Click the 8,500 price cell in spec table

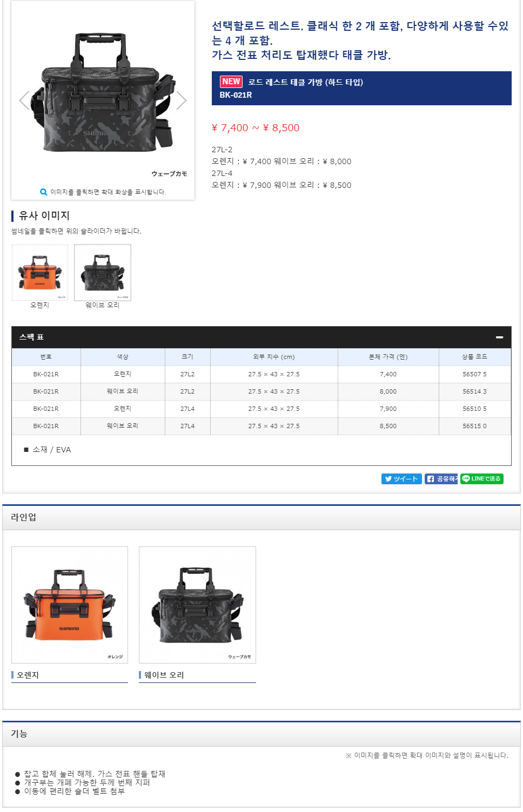[x=388, y=426]
